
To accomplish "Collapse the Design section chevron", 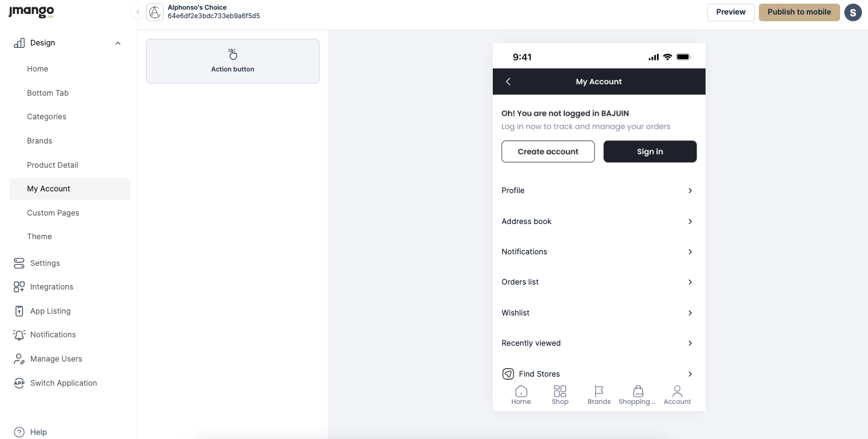I will (x=118, y=43).
